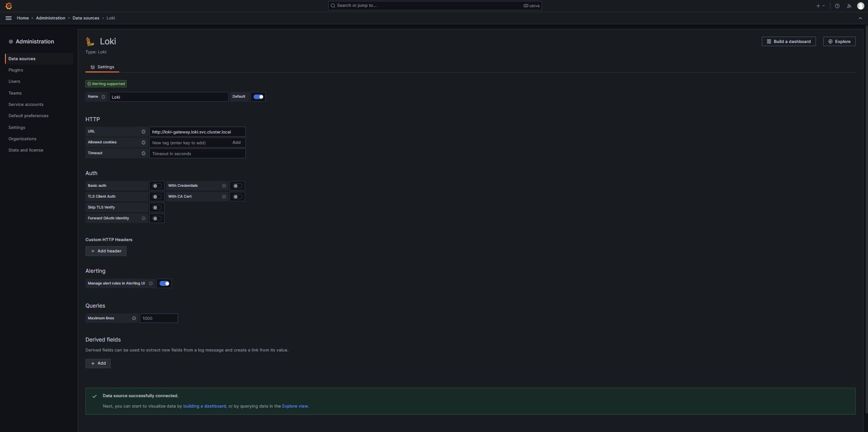
Task: Click the news feed RSS icon
Action: click(x=849, y=6)
